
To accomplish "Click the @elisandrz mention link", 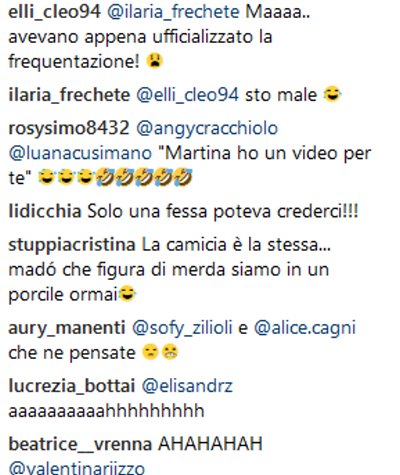I will (187, 386).
